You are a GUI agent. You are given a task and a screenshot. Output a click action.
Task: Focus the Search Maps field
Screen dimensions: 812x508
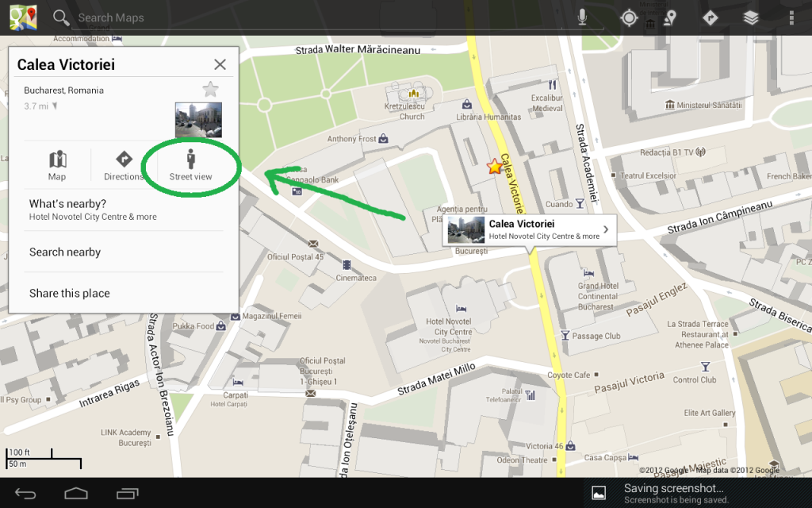point(321,17)
